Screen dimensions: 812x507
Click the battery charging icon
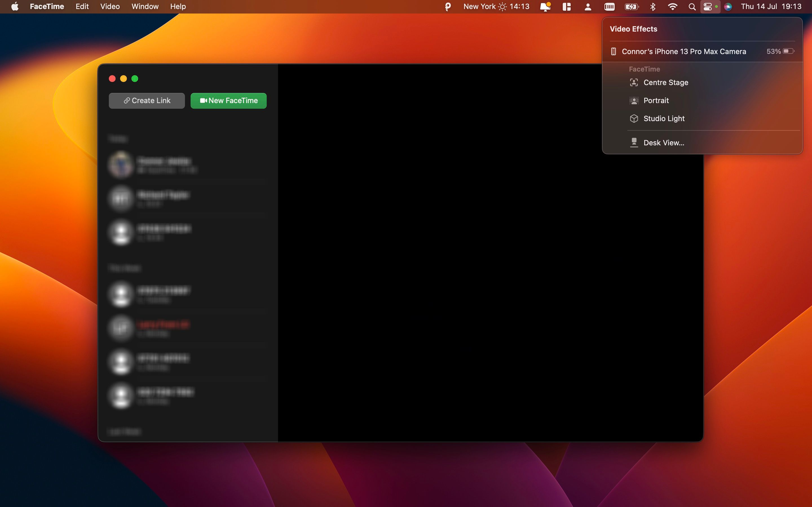[631, 6]
